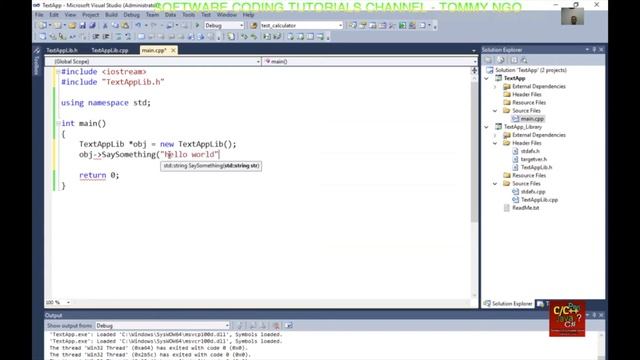This screenshot has width=640, height=360.
Task: Select stdafx.h in Solution Explorer
Action: click(530, 151)
